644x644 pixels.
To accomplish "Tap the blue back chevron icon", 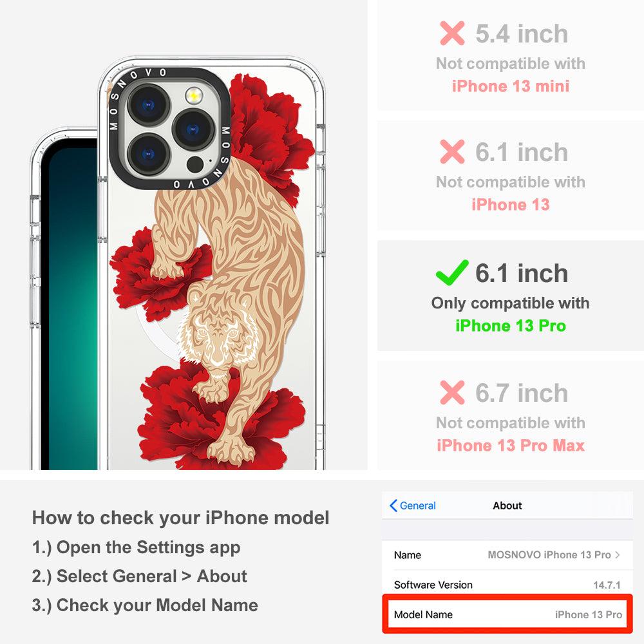I will (393, 506).
